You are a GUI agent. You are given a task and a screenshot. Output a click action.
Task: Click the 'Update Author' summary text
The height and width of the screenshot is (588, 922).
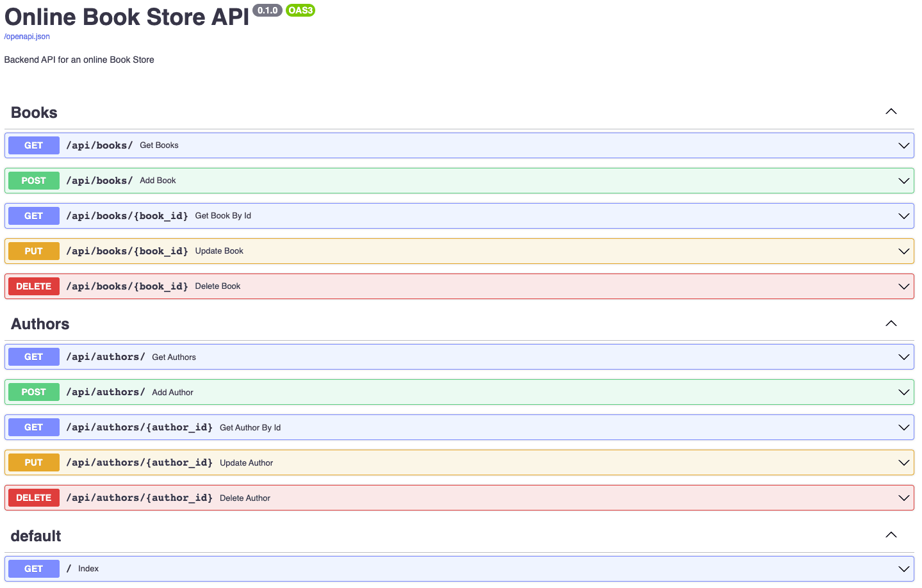pos(246,463)
